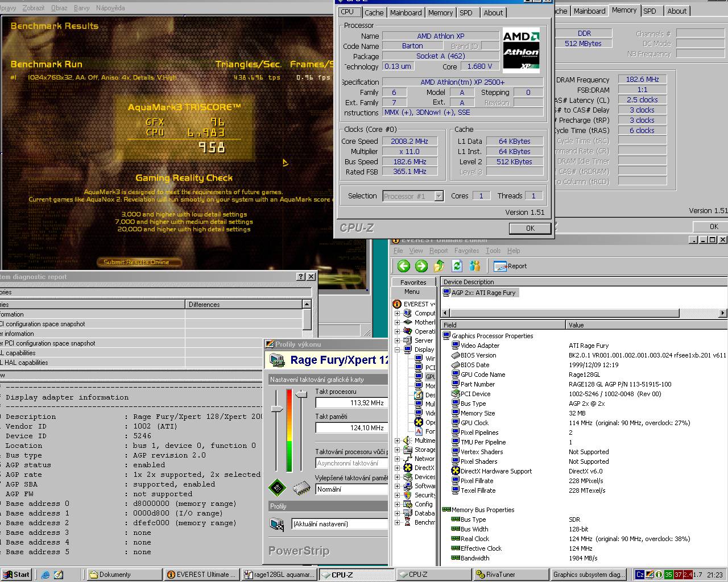Select the Operating System Windows-flag icon
728x582 pixels.
pos(407,331)
